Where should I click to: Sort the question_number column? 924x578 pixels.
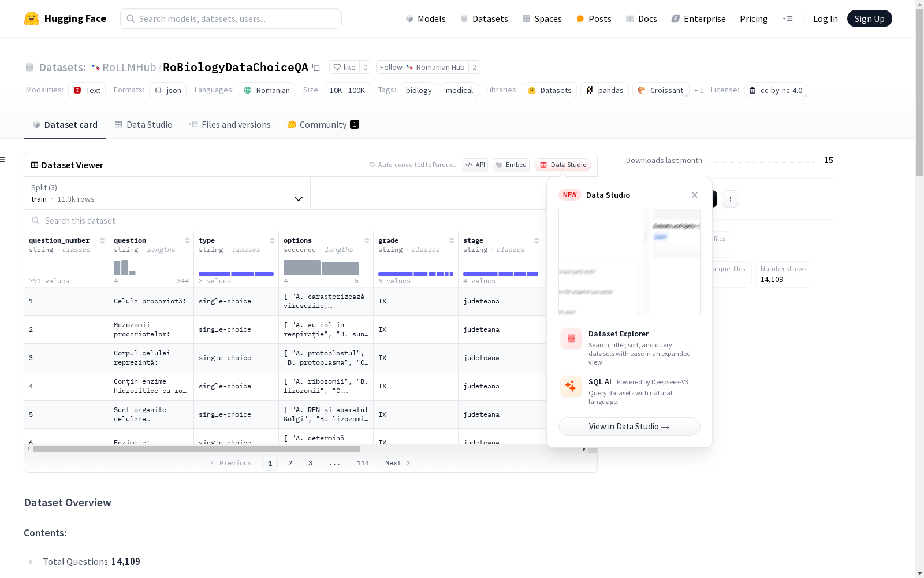[x=102, y=240]
